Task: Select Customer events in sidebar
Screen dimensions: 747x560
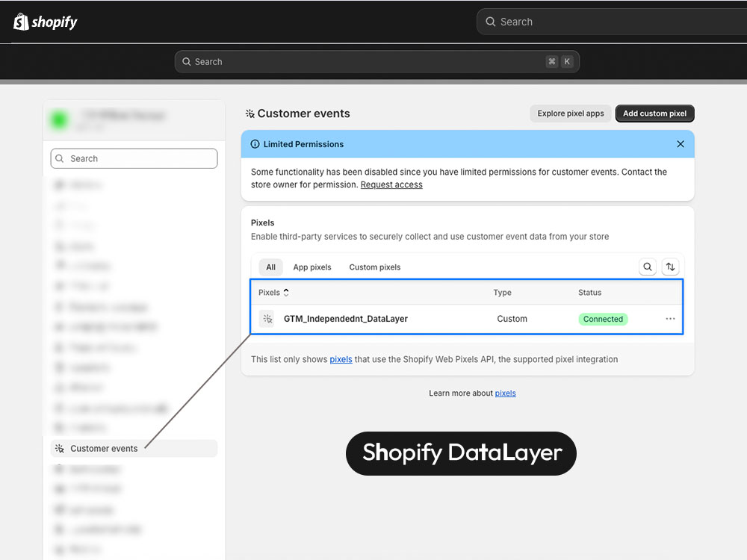Action: pos(134,449)
